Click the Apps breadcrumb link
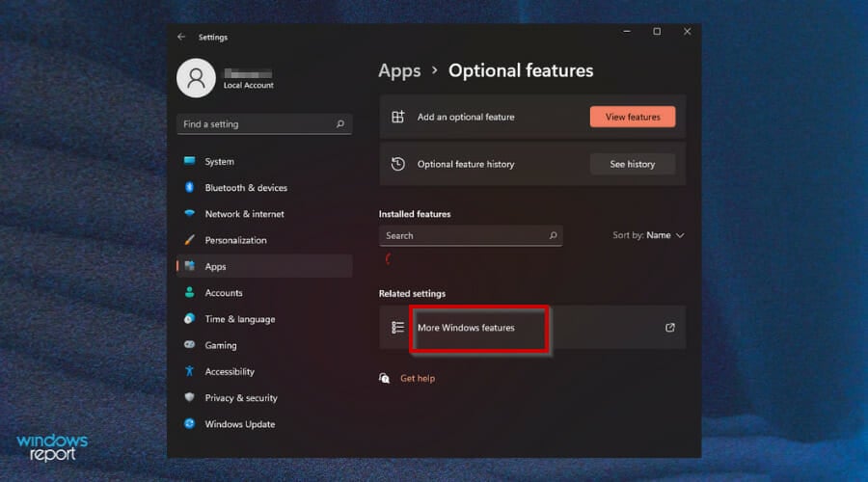The image size is (868, 482). click(399, 70)
